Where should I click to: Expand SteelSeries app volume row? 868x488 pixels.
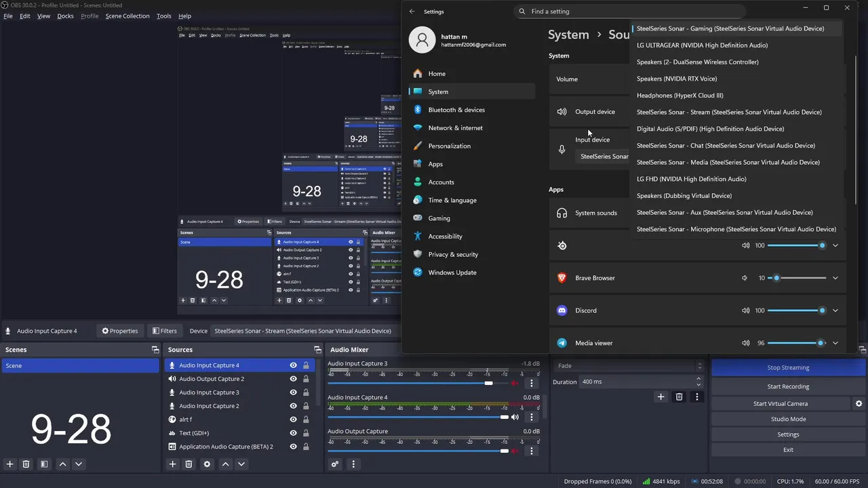tap(835, 245)
